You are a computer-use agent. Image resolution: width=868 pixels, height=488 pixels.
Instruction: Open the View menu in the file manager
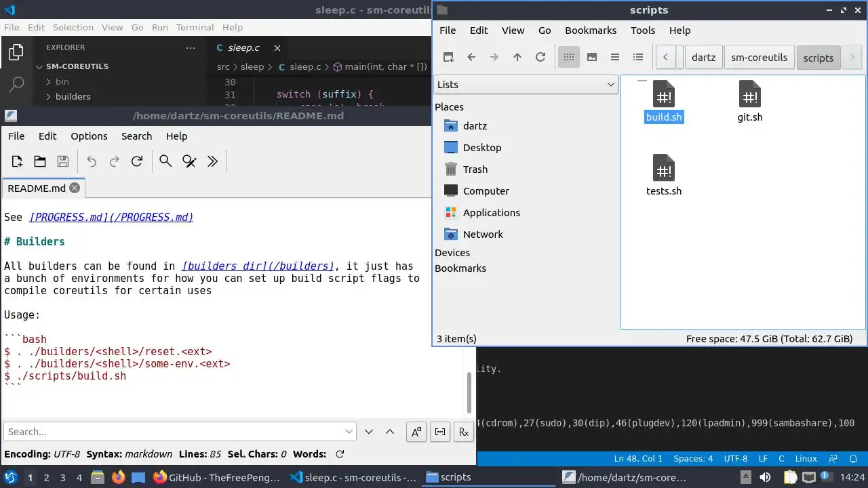pyautogui.click(x=513, y=30)
